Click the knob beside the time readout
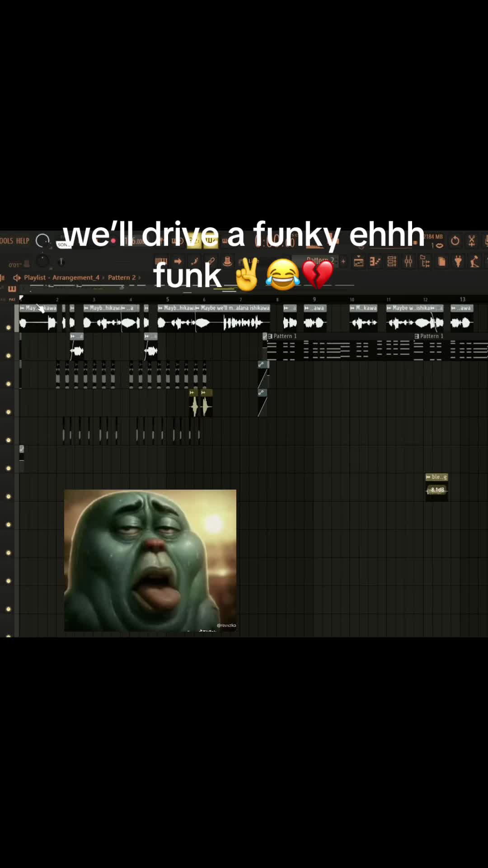Viewport: 488px width, 868px height. (42, 261)
